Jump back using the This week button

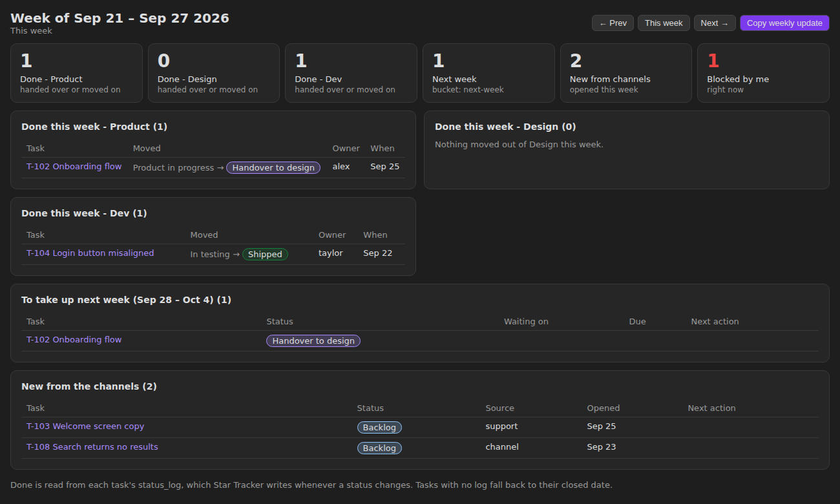(x=664, y=23)
